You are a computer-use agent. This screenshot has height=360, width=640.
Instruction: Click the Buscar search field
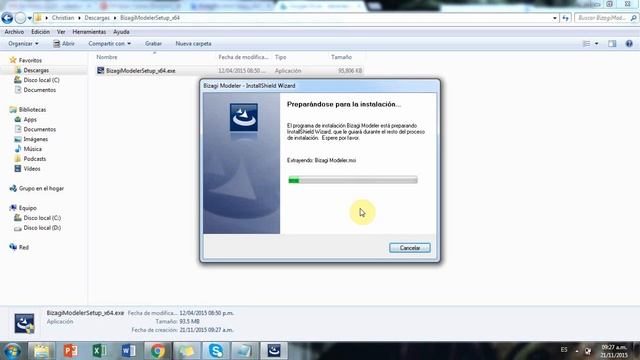(606, 18)
